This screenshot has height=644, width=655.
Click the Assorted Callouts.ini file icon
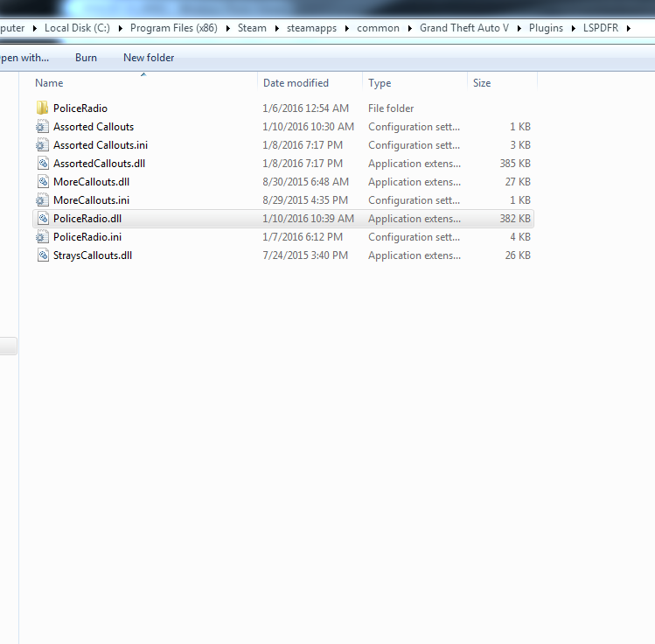click(42, 144)
